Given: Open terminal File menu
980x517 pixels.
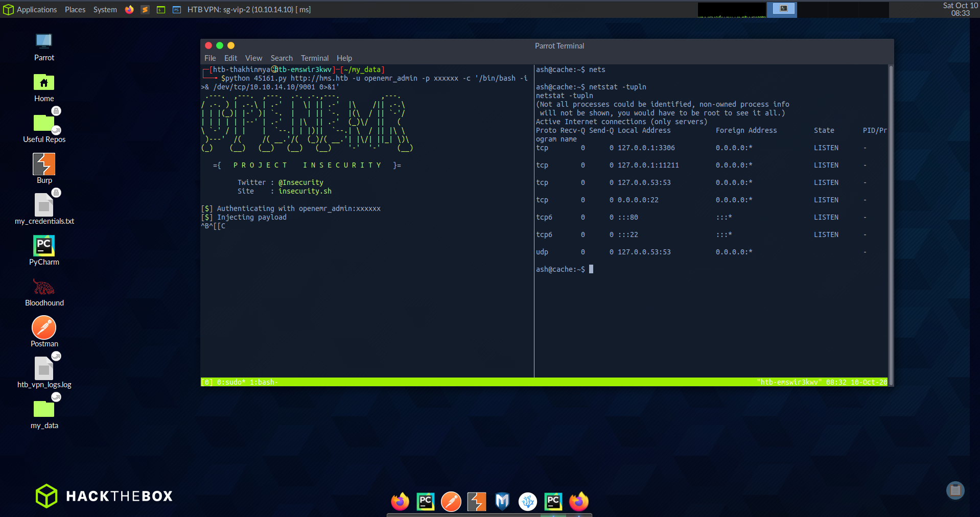Looking at the screenshot, I should pos(210,58).
